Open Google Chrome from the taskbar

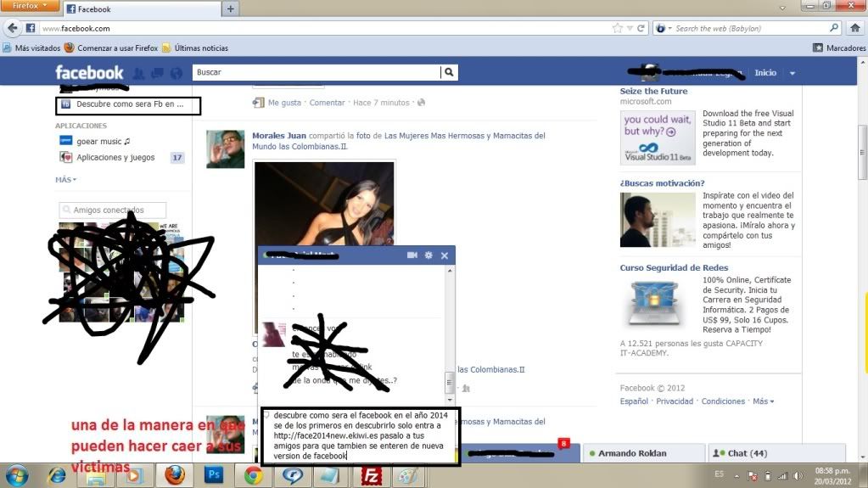[253, 475]
